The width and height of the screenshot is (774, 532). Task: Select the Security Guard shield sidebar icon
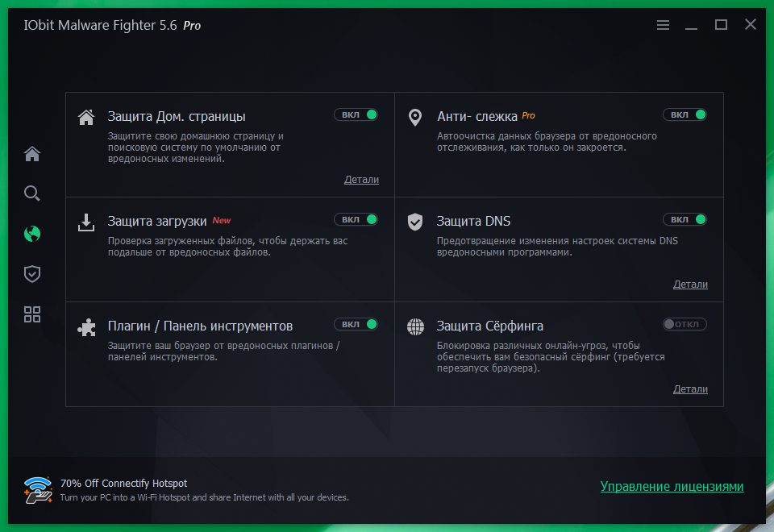[31, 274]
